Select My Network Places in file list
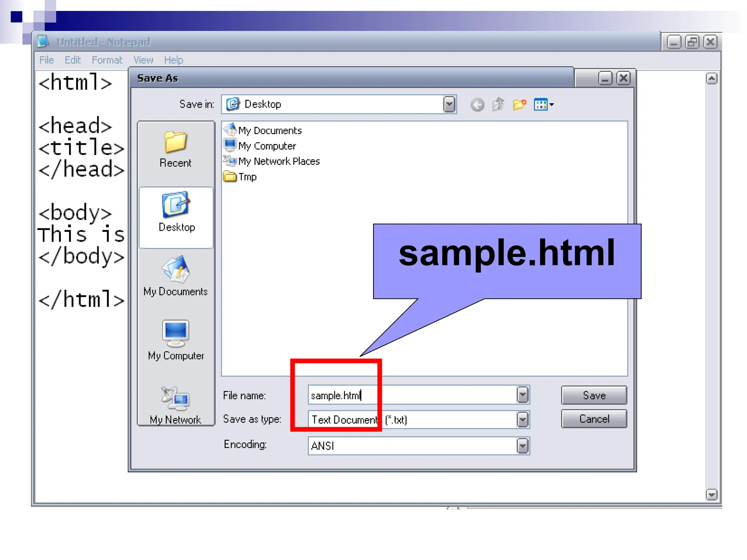This screenshot has height=560, width=747. click(279, 161)
